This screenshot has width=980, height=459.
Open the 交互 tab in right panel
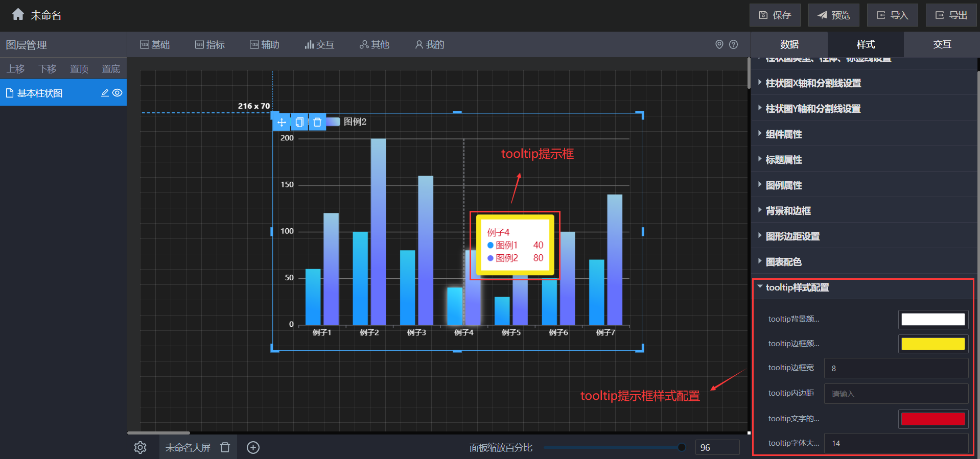coord(942,44)
